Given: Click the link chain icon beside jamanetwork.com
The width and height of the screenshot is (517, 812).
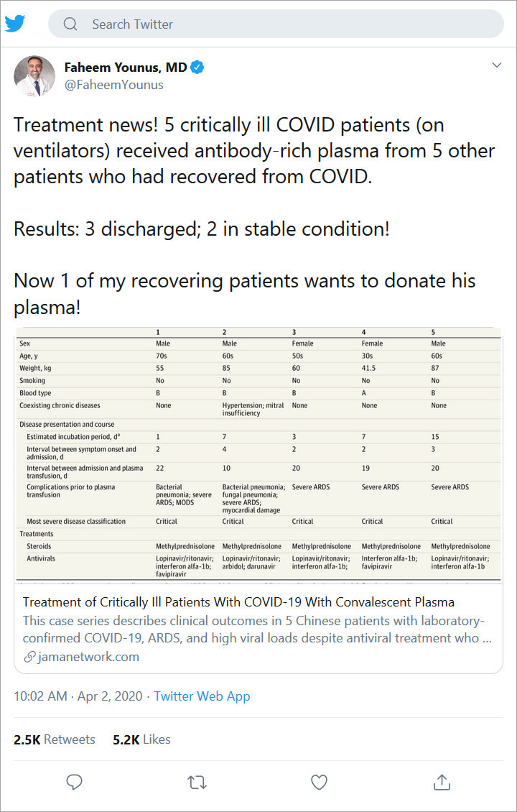Looking at the screenshot, I should 30,658.
